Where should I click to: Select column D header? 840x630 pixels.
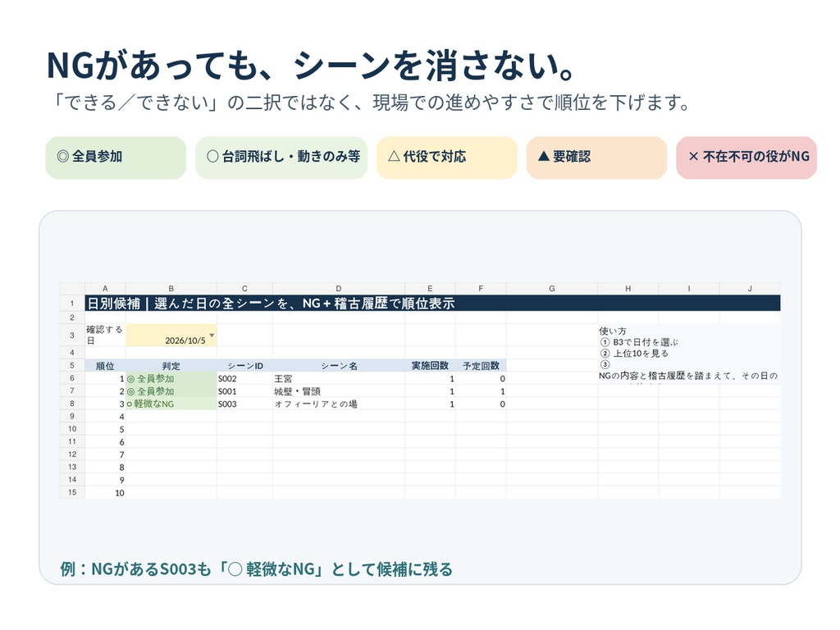pyautogui.click(x=339, y=288)
